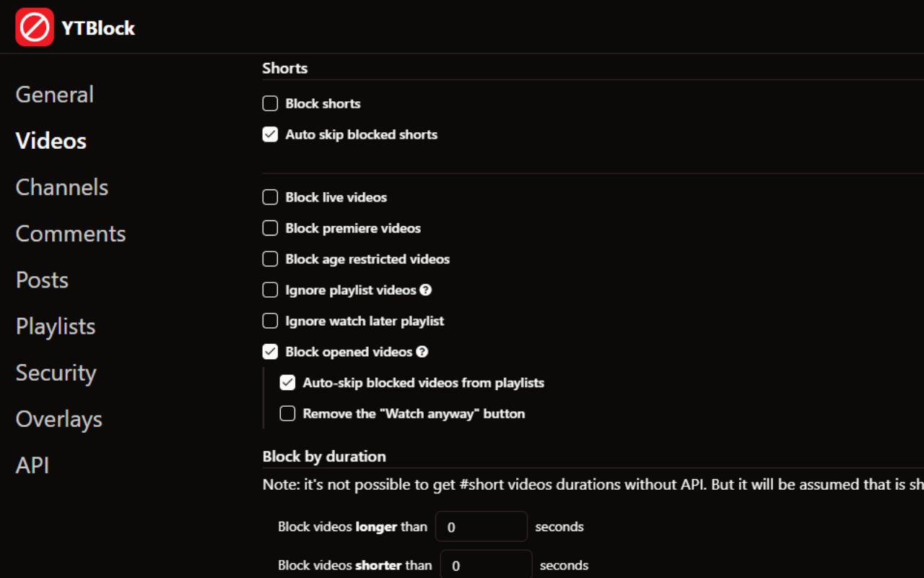Disable Auto skip blocked shorts
This screenshot has height=578, width=924.
point(269,134)
